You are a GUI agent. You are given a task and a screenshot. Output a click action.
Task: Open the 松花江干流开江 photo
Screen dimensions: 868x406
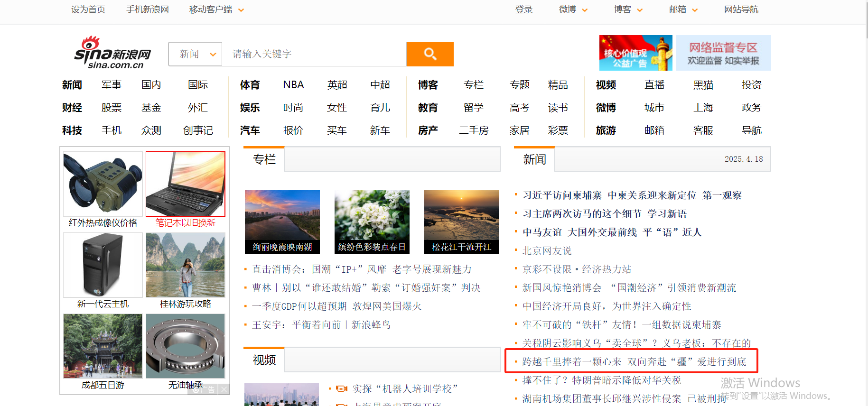[x=462, y=222]
